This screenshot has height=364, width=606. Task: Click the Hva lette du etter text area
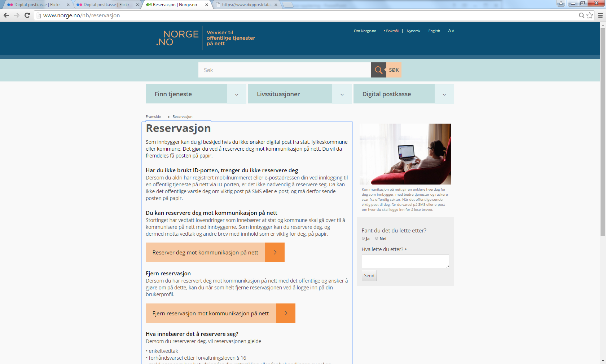pos(405,261)
